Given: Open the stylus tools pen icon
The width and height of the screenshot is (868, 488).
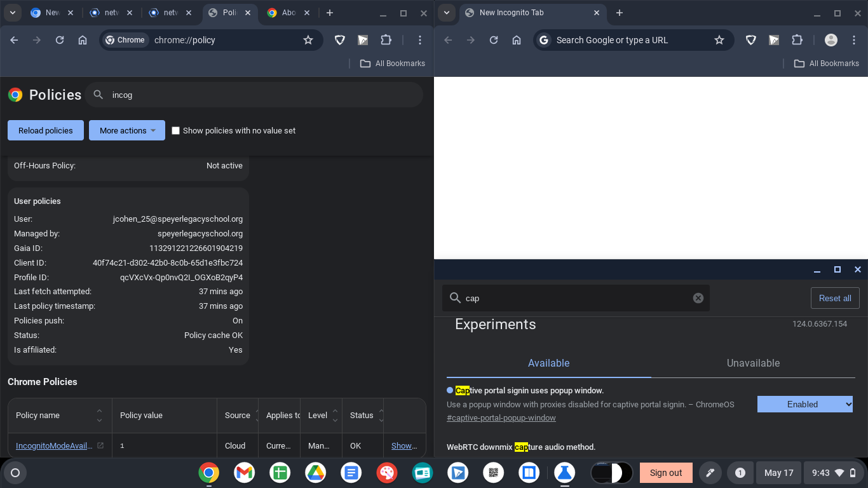Looking at the screenshot, I should [710, 473].
